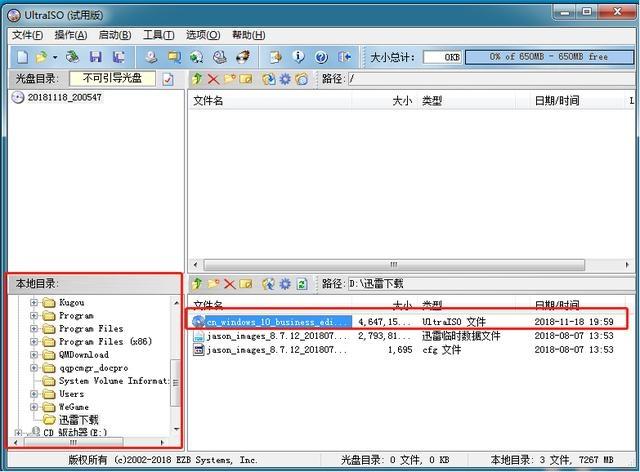Click the Compress ISO disc-with-arrow toolbar icon
Screen dimensions: 640x472
[196, 57]
